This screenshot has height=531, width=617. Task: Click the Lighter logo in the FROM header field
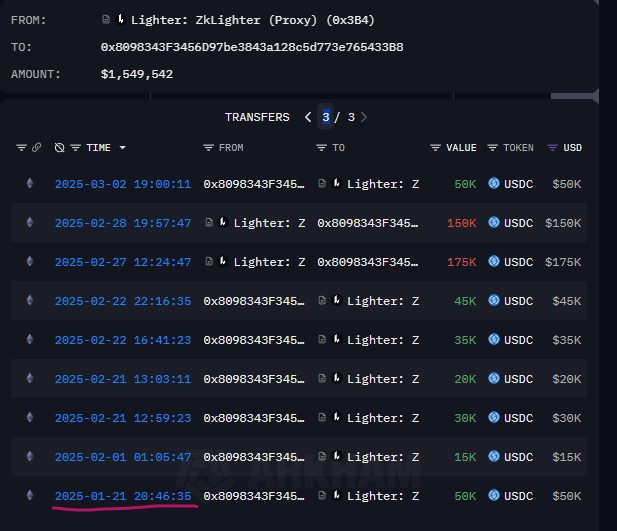121,19
